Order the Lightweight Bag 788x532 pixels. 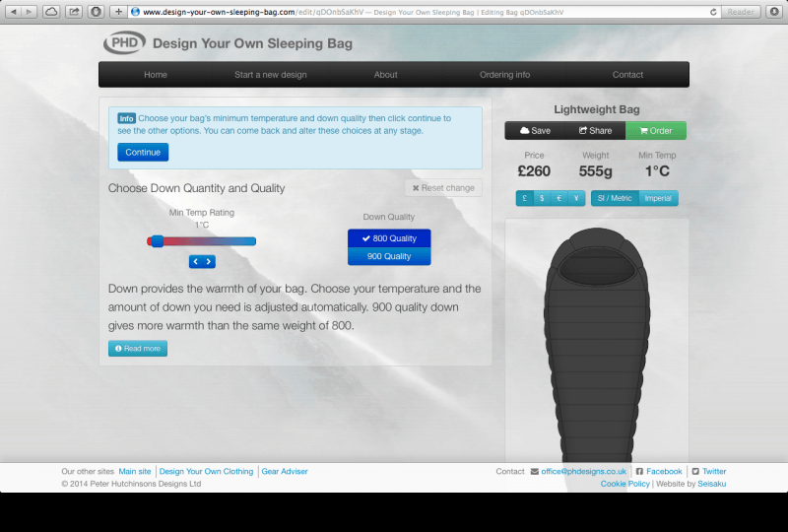coord(656,131)
